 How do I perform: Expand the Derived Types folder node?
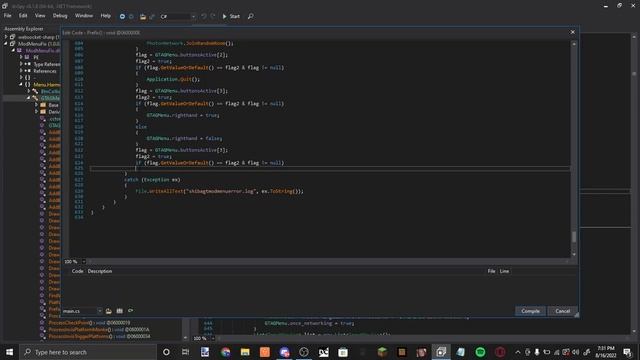pos(36,111)
